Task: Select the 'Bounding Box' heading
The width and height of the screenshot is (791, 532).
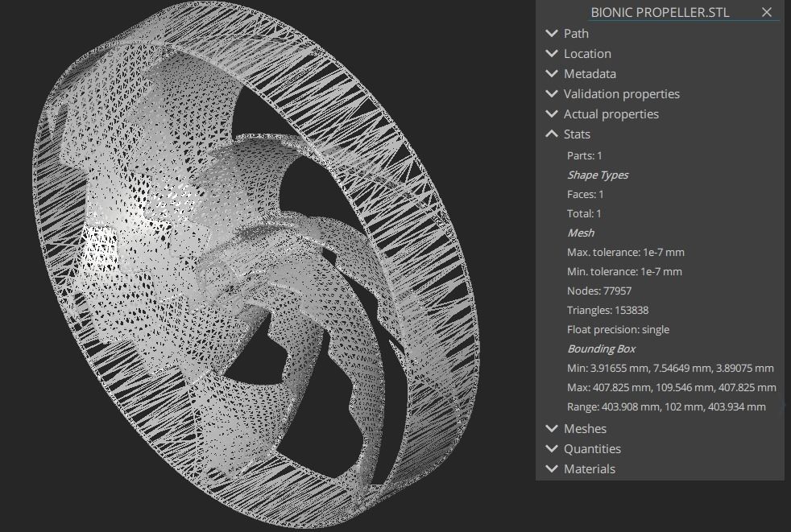Action: pos(602,349)
